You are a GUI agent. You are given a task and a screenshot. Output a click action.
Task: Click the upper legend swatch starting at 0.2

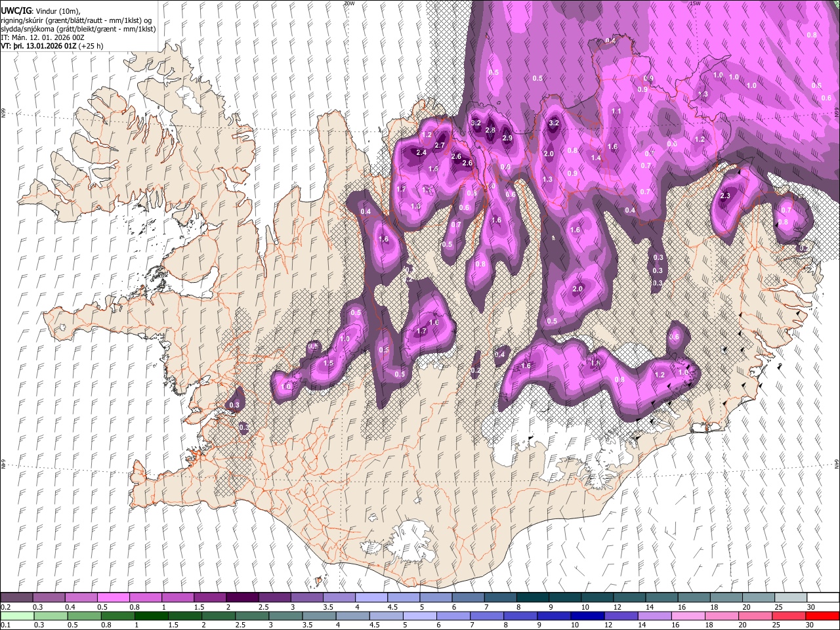coord(17,598)
